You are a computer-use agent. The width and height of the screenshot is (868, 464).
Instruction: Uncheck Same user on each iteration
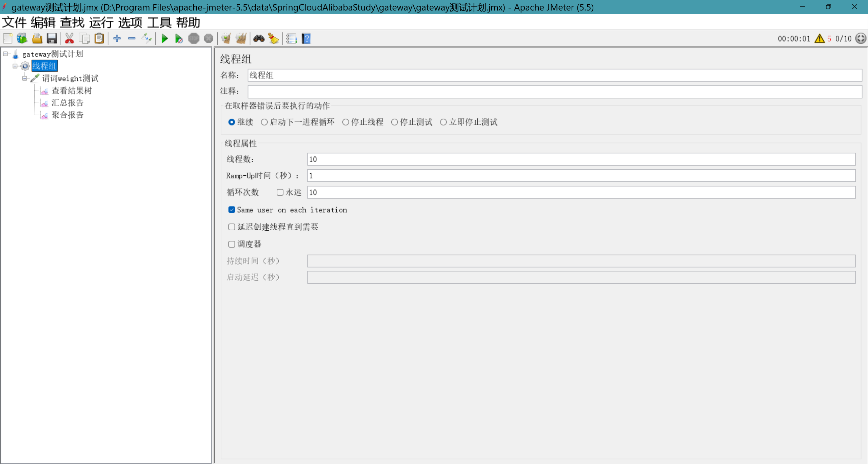coord(232,210)
